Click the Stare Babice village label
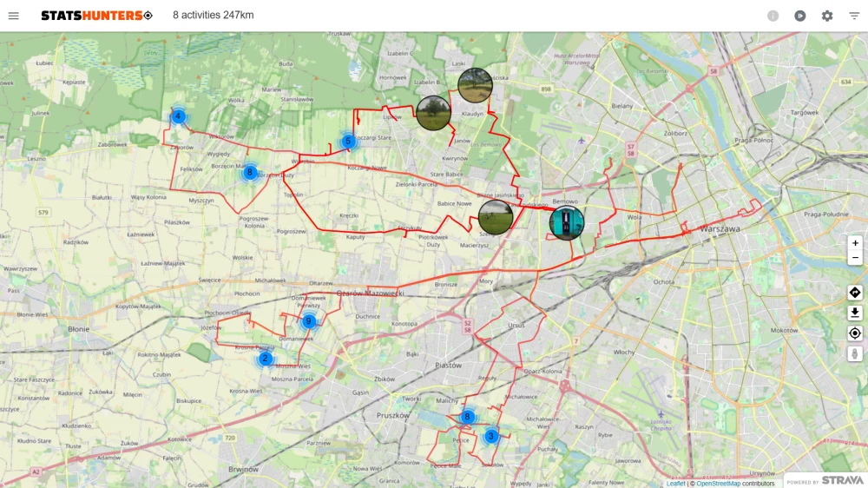Viewport: 868px width, 488px height. [x=447, y=174]
